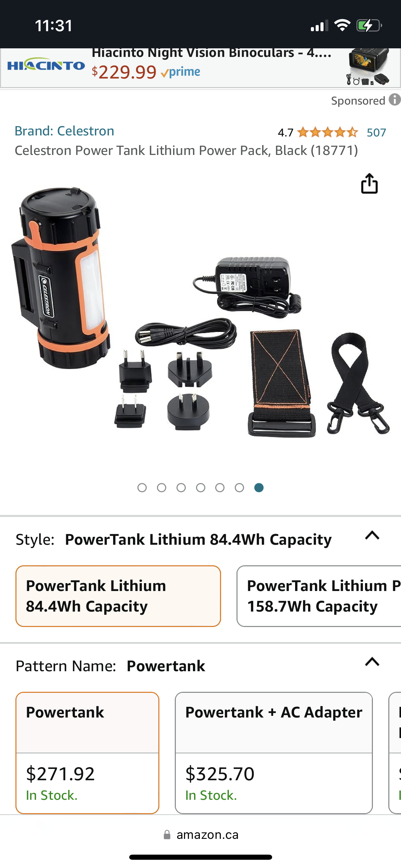Tap the Hiacinto logo in ad banner
The width and height of the screenshot is (401, 868).
tap(46, 64)
